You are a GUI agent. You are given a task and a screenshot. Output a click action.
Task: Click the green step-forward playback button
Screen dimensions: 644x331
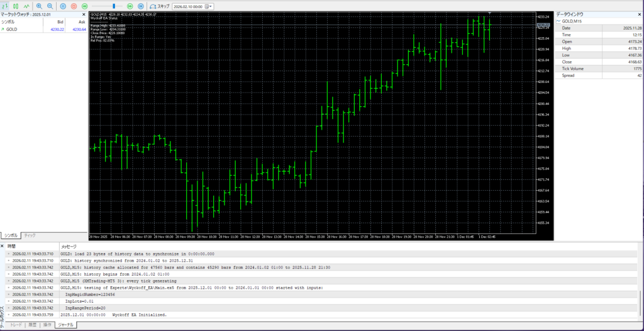tap(130, 6)
